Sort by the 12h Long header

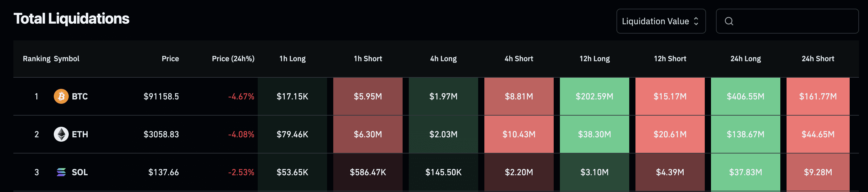click(594, 59)
